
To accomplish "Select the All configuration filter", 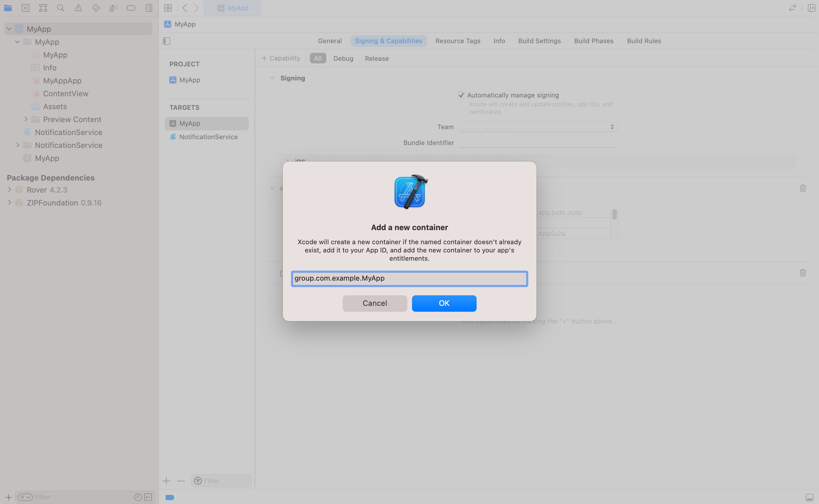I will coord(317,58).
